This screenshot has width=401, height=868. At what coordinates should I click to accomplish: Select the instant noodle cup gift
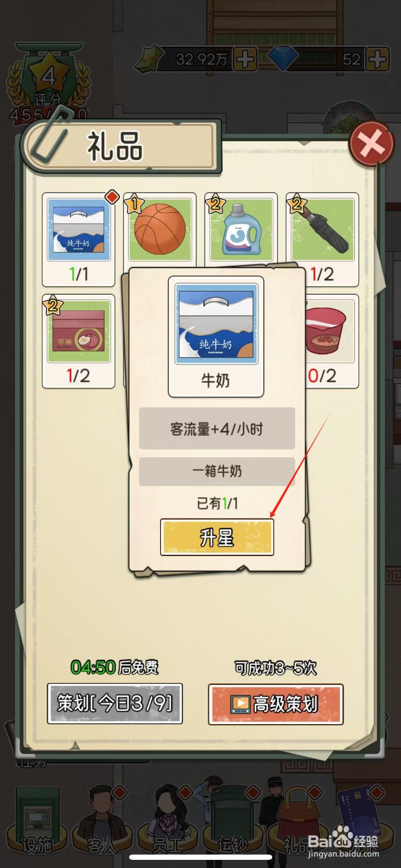click(330, 341)
